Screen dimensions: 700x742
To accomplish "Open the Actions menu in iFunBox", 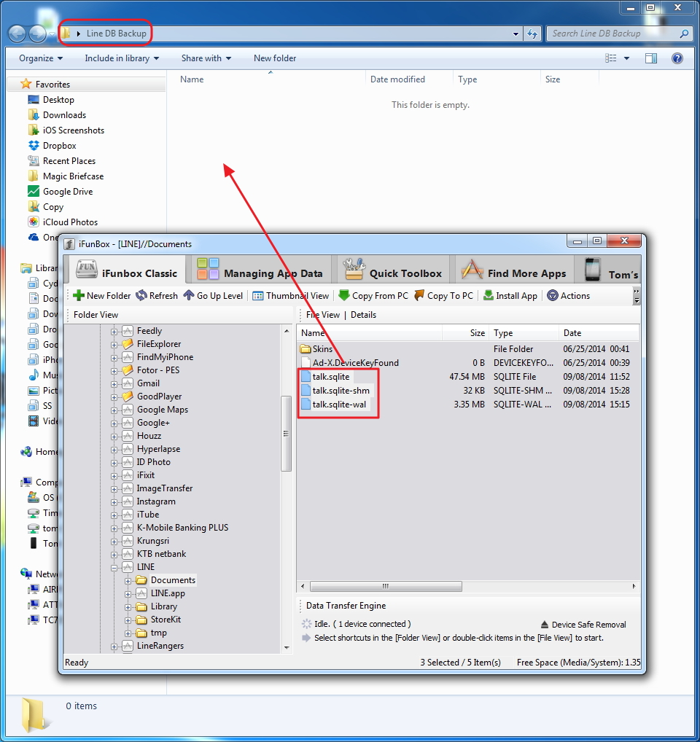I will 553,296.
